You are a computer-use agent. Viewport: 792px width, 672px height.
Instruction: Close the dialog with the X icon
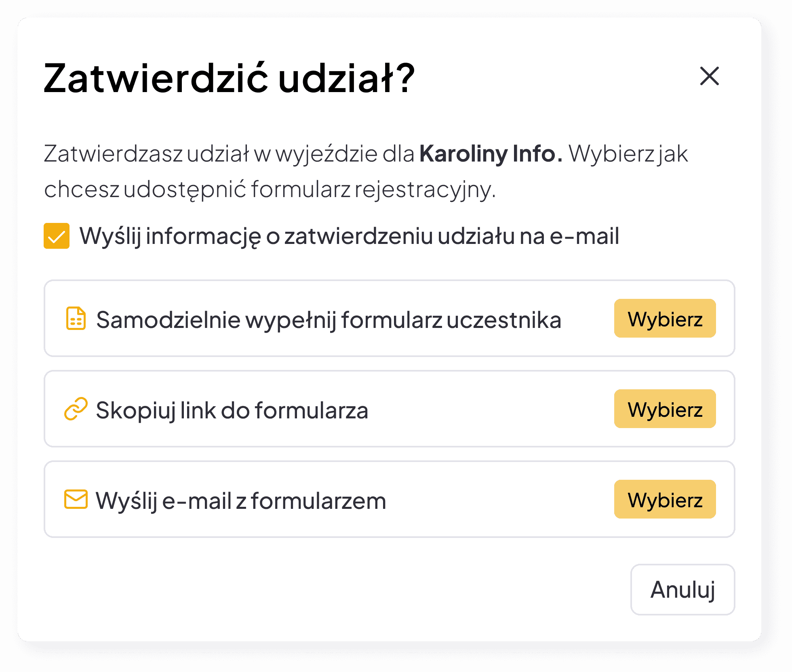pyautogui.click(x=709, y=76)
